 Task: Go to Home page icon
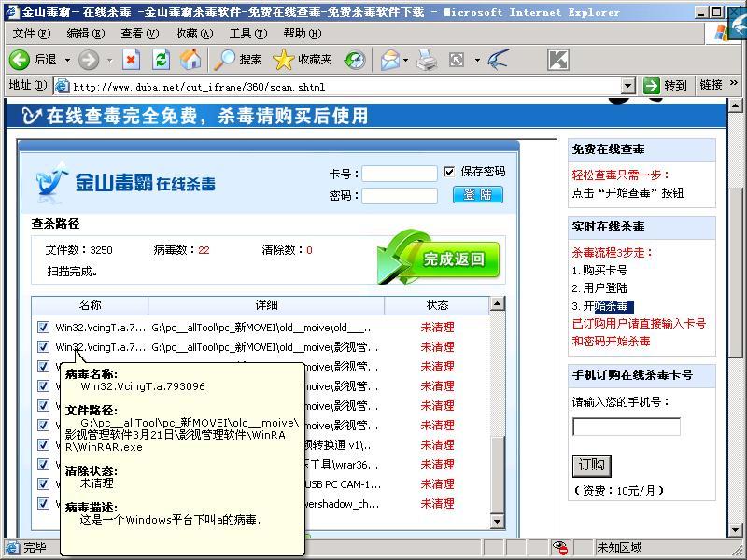190,60
